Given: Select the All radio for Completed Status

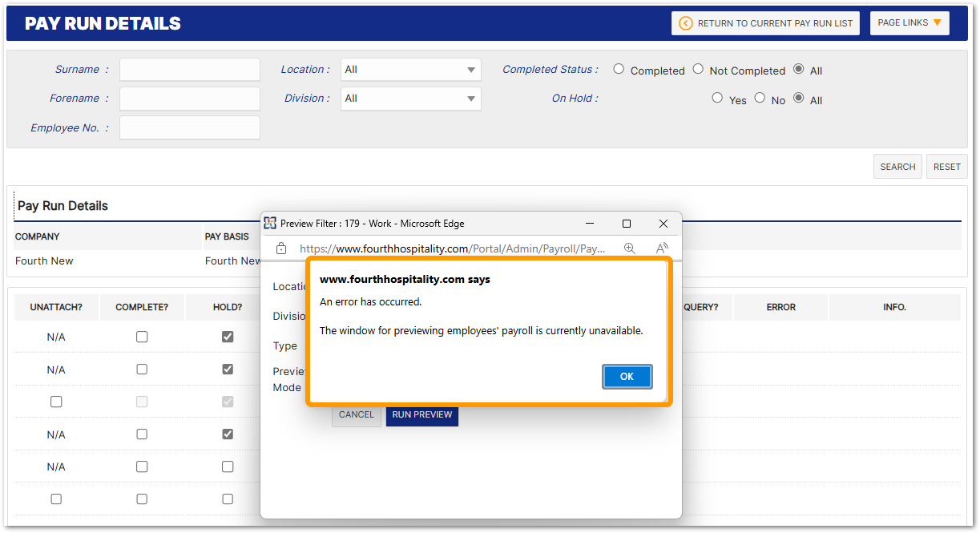Looking at the screenshot, I should click(x=798, y=69).
